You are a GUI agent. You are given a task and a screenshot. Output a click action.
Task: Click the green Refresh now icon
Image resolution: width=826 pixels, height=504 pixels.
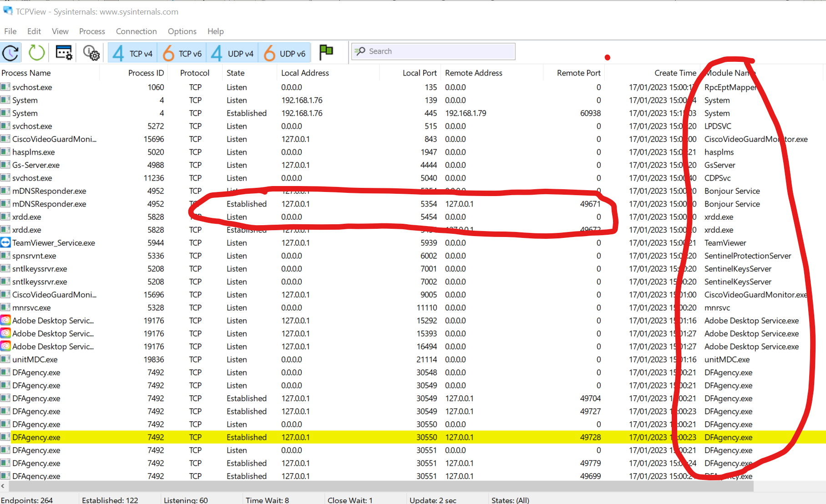pos(36,53)
